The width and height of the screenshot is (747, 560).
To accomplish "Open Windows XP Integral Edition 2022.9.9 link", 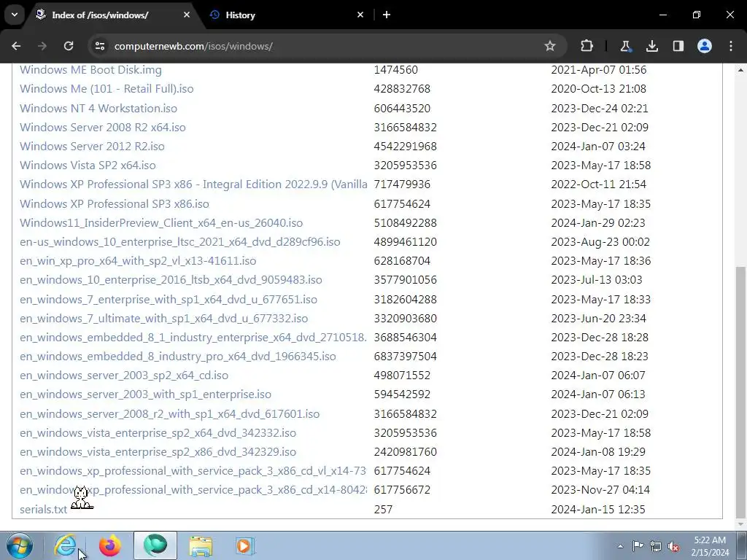I will tap(193, 184).
